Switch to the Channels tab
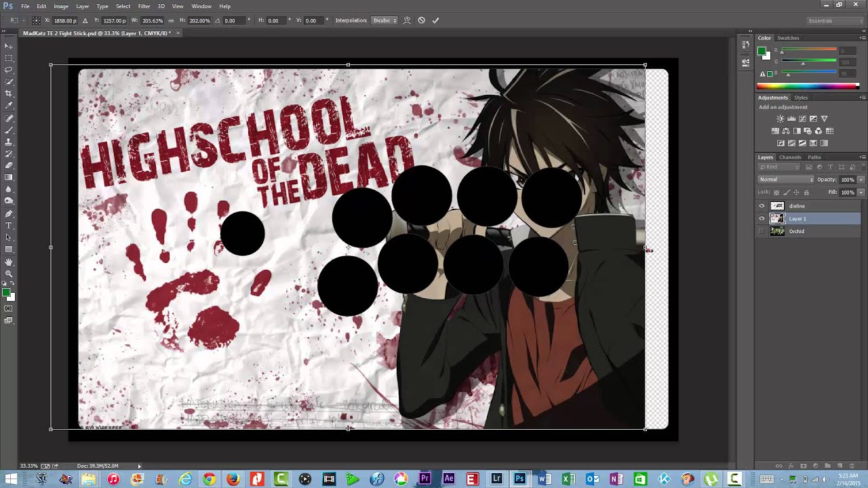 tap(790, 157)
